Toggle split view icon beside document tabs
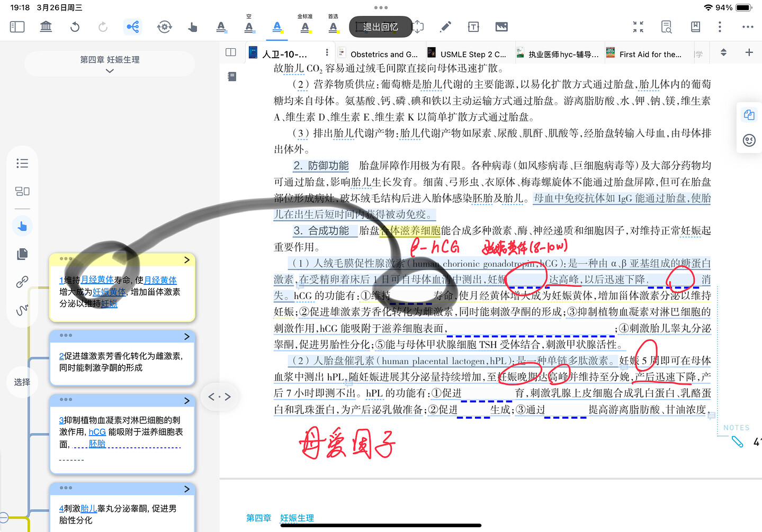Screen dimensions: 762x532 [x=231, y=52]
